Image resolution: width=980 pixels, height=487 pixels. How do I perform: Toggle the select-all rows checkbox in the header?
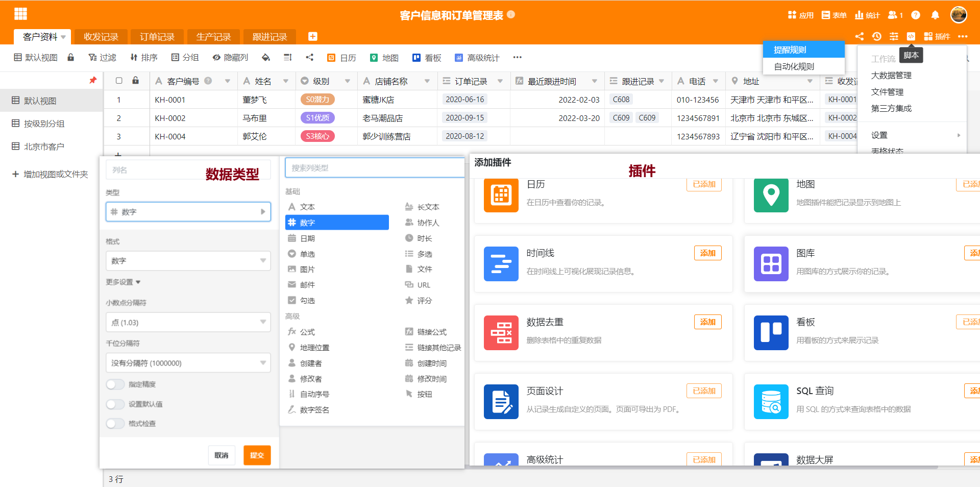[119, 81]
